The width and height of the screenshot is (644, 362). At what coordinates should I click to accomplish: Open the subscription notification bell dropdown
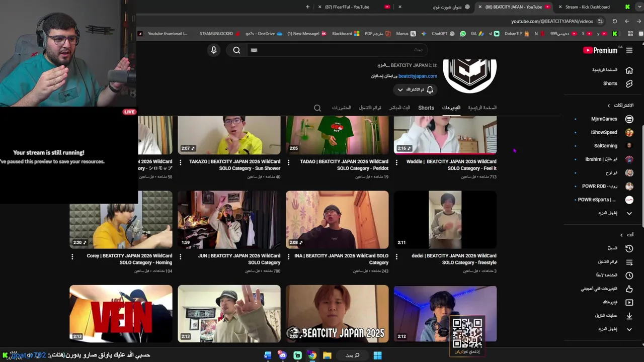(415, 89)
